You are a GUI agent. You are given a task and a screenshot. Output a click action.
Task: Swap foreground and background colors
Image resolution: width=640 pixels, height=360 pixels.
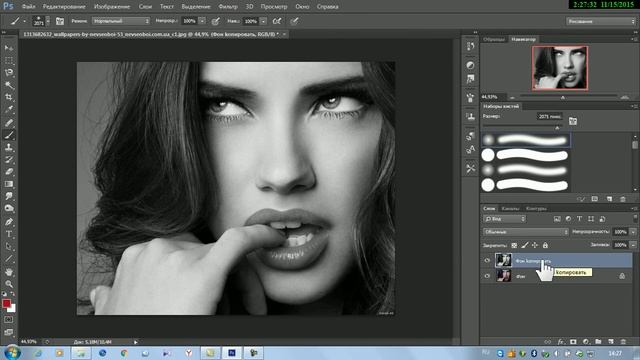pyautogui.click(x=13, y=293)
